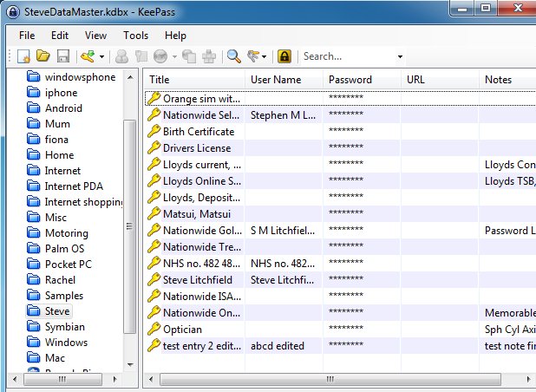536x392 pixels.
Task: Open the Tools menu
Action: (135, 36)
